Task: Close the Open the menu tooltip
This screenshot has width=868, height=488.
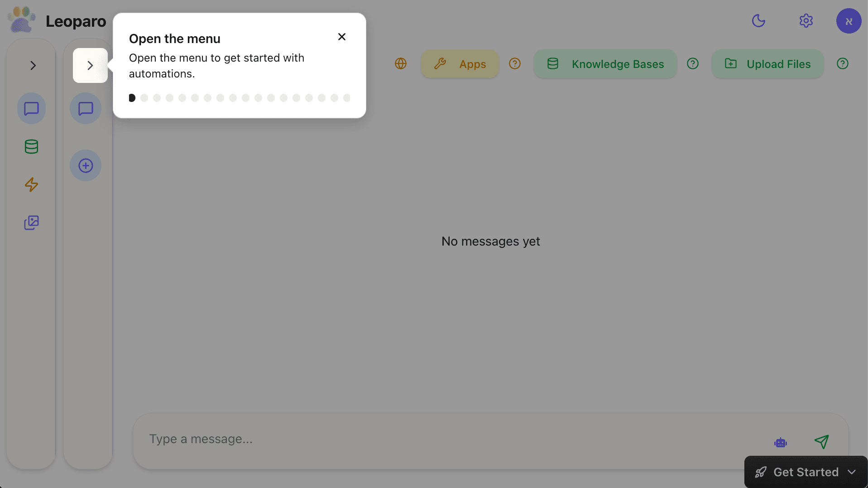Action: click(342, 37)
